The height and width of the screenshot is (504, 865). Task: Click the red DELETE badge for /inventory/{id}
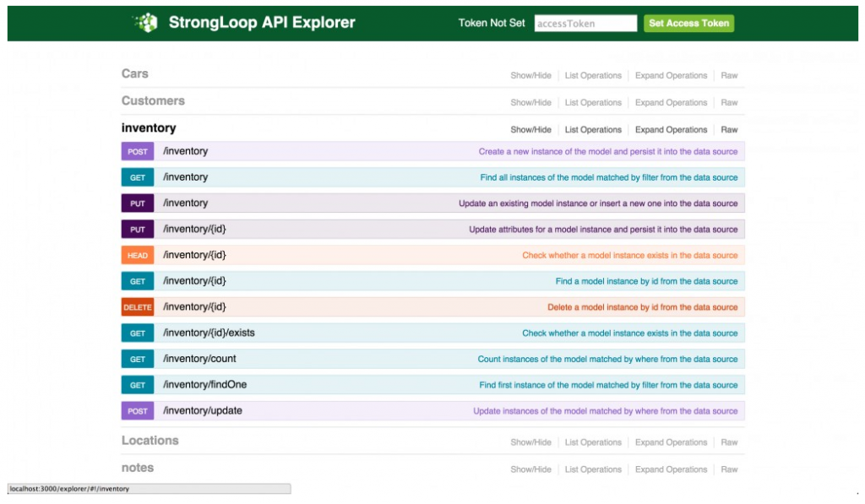pyautogui.click(x=137, y=306)
